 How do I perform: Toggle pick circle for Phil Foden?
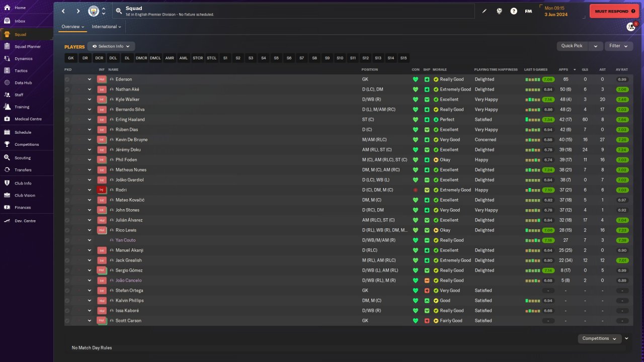[x=67, y=160]
